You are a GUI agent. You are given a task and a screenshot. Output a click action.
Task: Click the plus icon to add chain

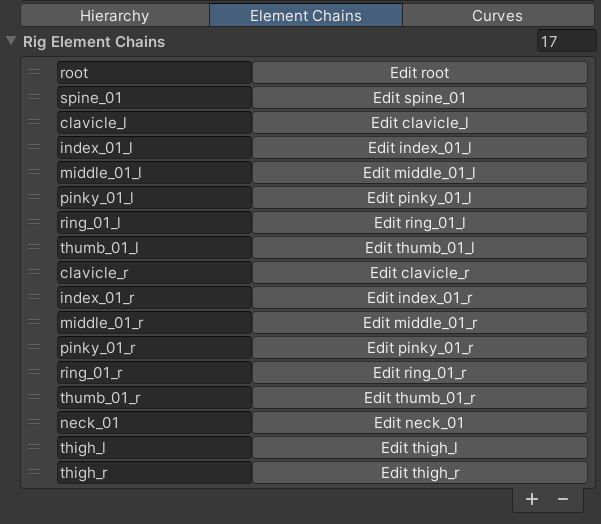point(532,499)
